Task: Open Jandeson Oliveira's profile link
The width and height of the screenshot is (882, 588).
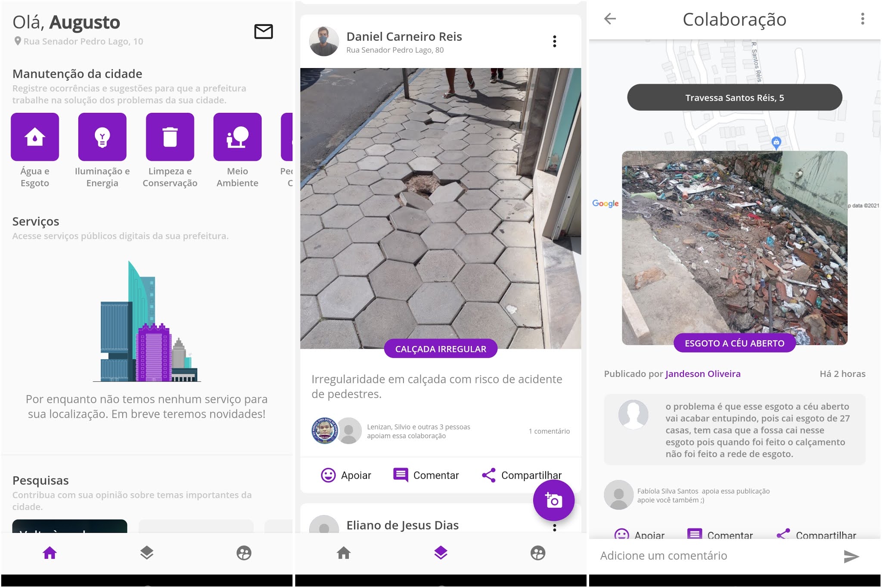Action: click(x=703, y=374)
